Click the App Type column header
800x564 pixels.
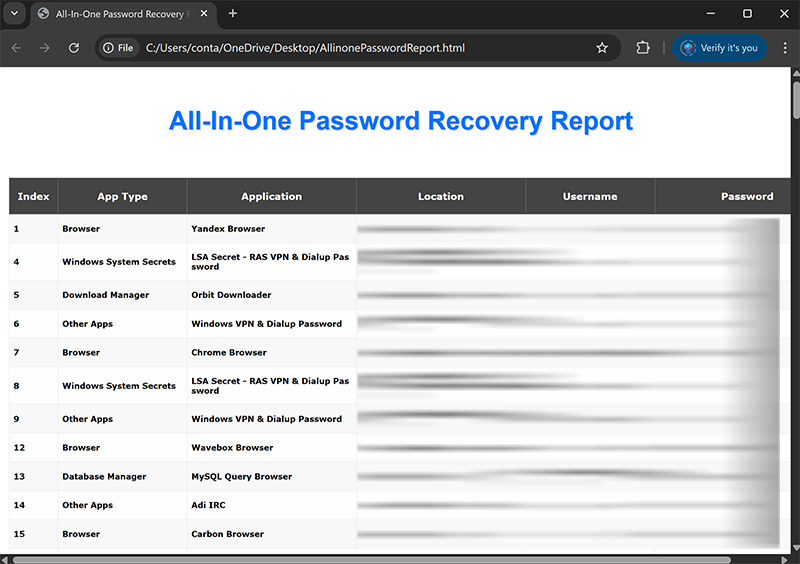point(122,197)
